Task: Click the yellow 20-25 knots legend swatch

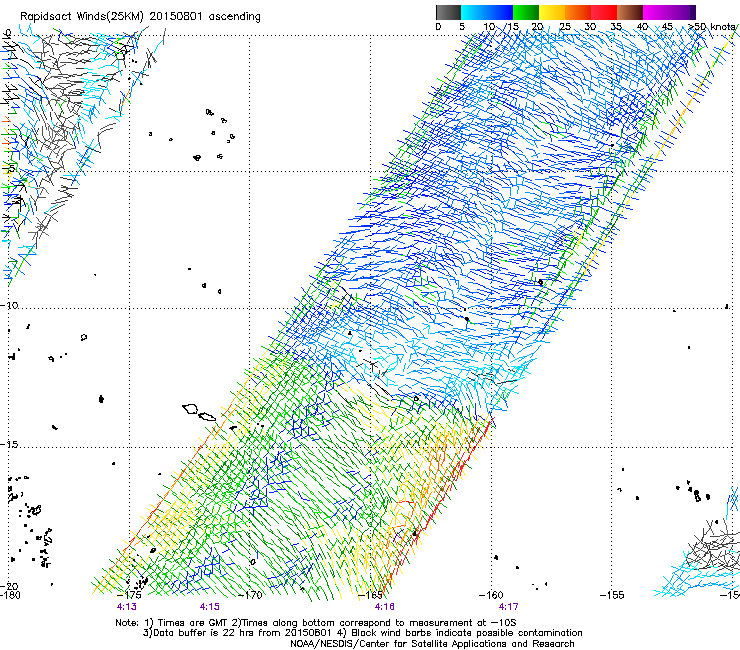Action: point(552,12)
